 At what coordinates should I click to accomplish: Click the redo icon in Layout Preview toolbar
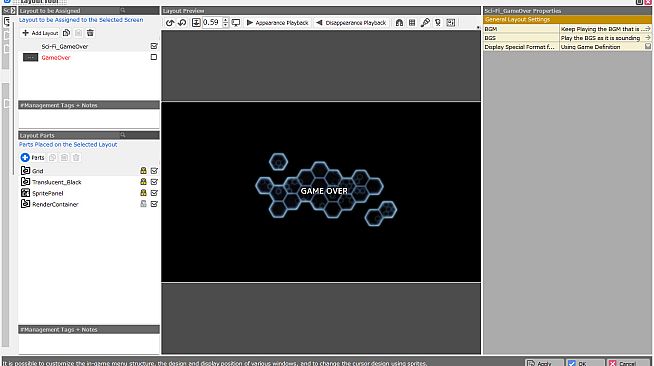182,23
